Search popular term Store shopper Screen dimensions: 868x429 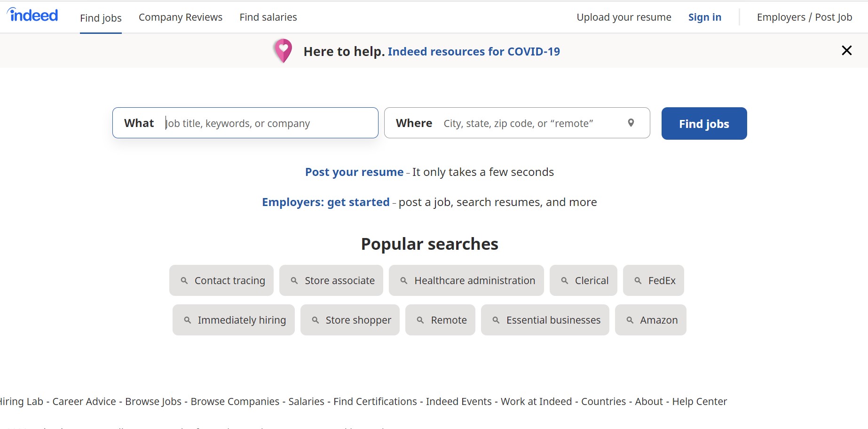(x=350, y=320)
